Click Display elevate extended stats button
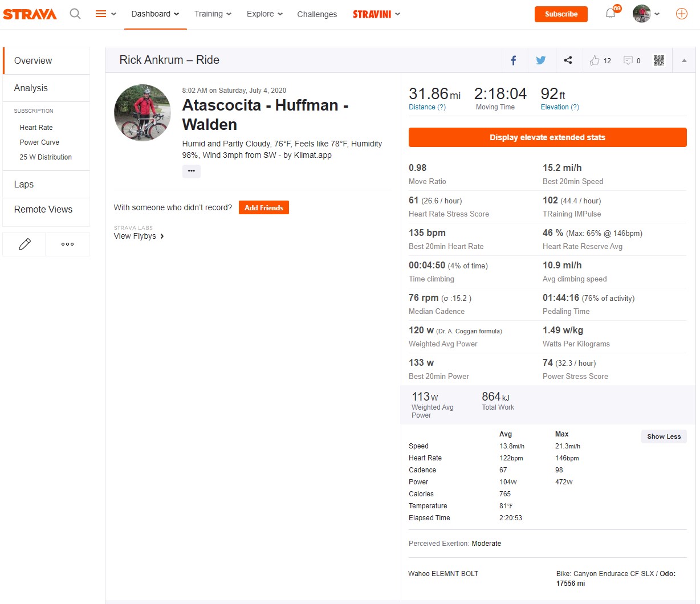Screen dimensions: 700x604 [x=547, y=137]
